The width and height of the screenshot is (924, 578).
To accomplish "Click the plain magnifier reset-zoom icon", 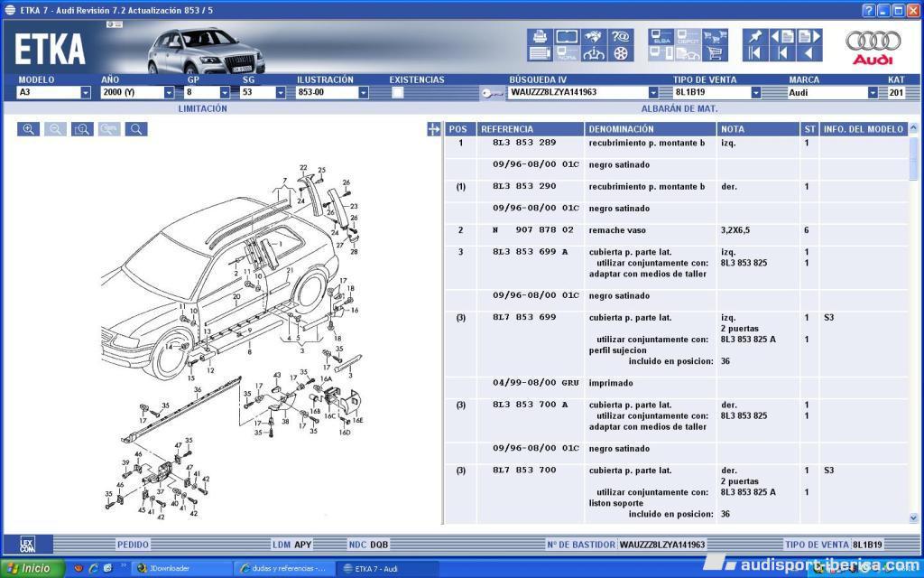I will click(136, 129).
